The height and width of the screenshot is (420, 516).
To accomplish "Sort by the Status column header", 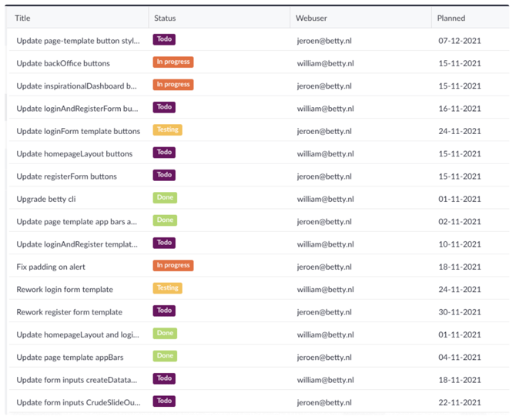I will tap(165, 18).
